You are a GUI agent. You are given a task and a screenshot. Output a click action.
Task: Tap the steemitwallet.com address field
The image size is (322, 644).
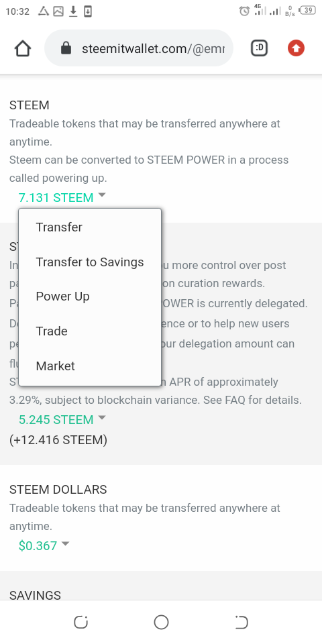[139, 48]
